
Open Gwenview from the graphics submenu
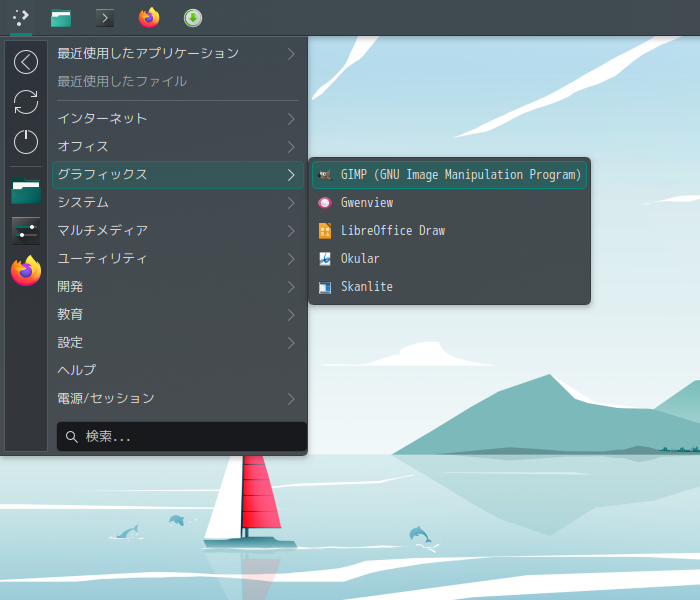pos(450,203)
